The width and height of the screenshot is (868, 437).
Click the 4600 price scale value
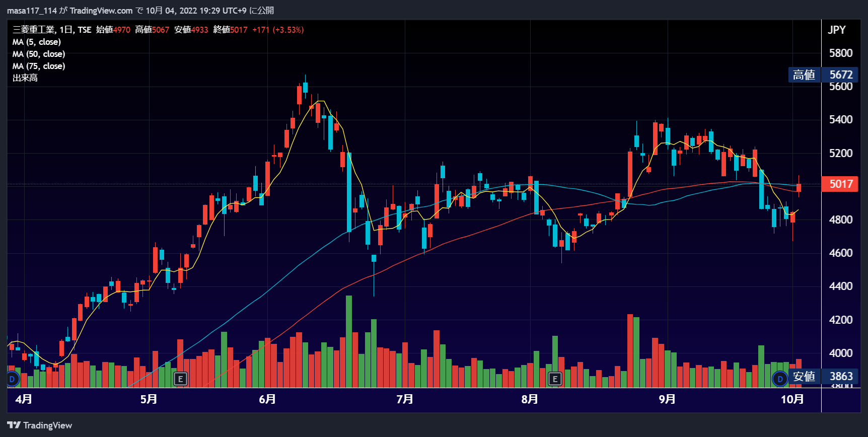click(x=841, y=253)
